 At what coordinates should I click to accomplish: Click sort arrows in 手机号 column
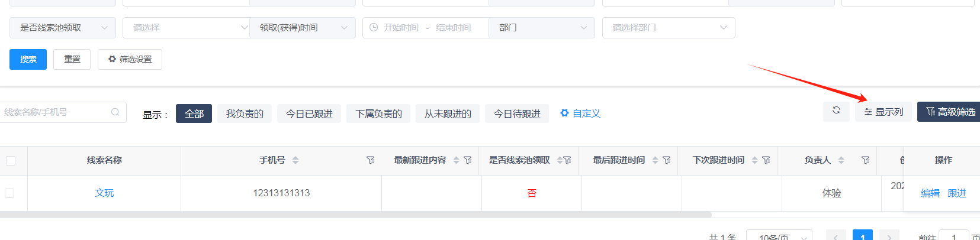pos(295,160)
